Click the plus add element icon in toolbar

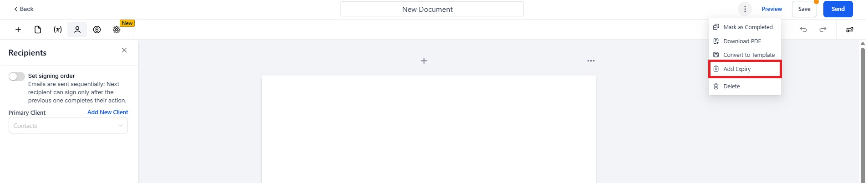point(18,30)
